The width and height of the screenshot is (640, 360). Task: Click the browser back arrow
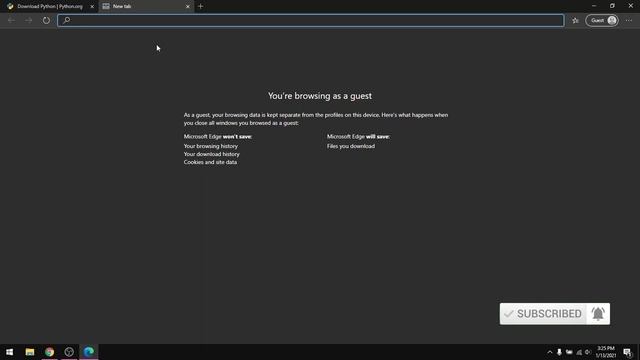click(x=11, y=20)
